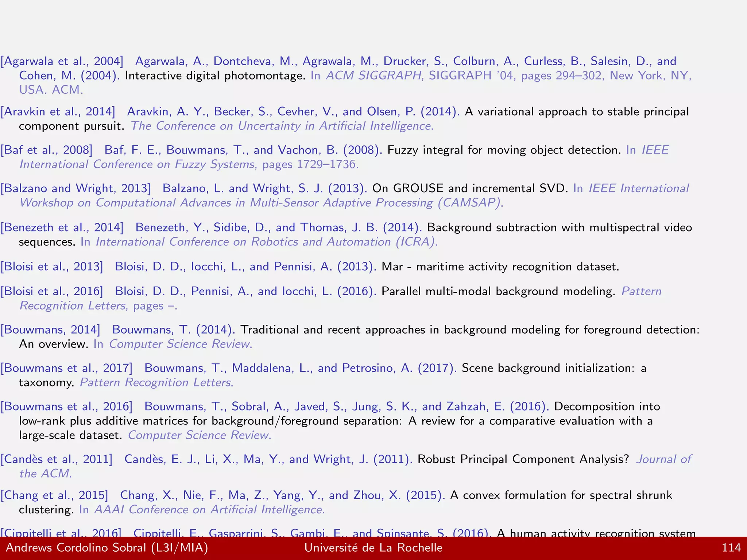This screenshot has width=747, height=560.
Task: Click 'Mar - maritime activity recognition dataset.'
Action: pyautogui.click(x=500, y=267)
